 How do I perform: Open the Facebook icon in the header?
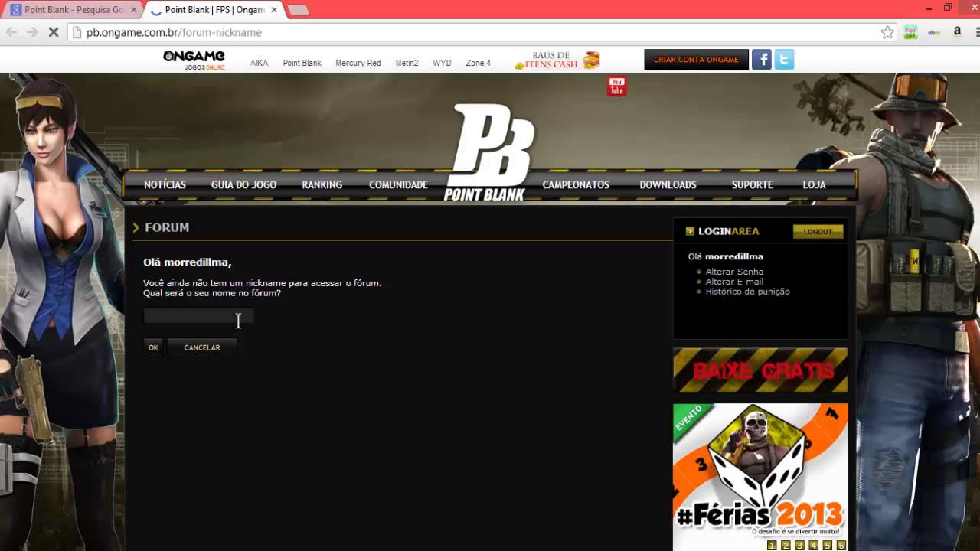[x=762, y=60]
